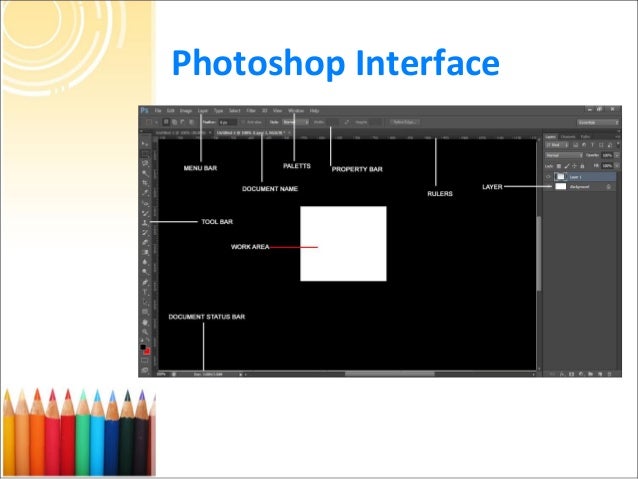638x479 pixels.
Task: Click Intersect with Selection icon
Action: tap(191, 122)
